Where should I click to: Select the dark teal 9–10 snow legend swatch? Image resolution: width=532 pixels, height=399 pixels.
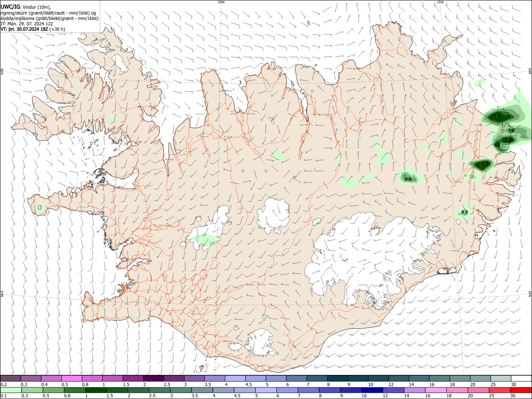(358, 378)
